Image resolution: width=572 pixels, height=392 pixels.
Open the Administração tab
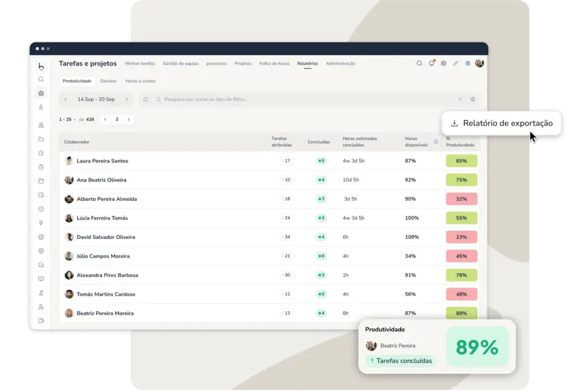tap(341, 64)
